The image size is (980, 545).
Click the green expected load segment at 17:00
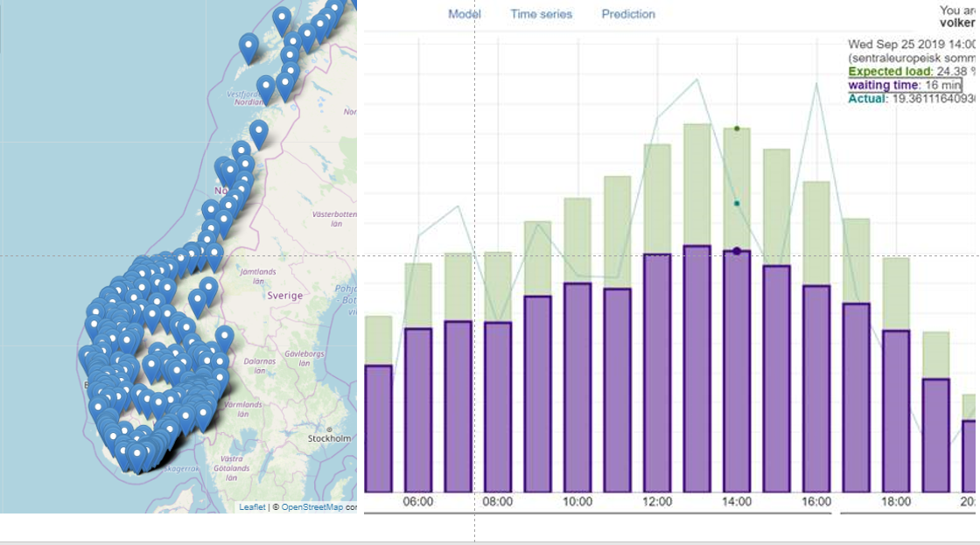click(x=857, y=261)
